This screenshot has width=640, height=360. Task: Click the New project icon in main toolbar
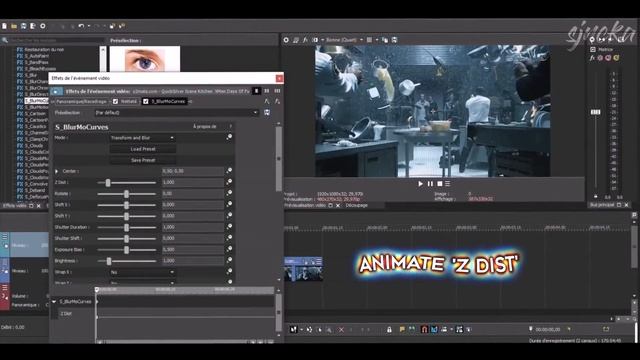[4, 26]
